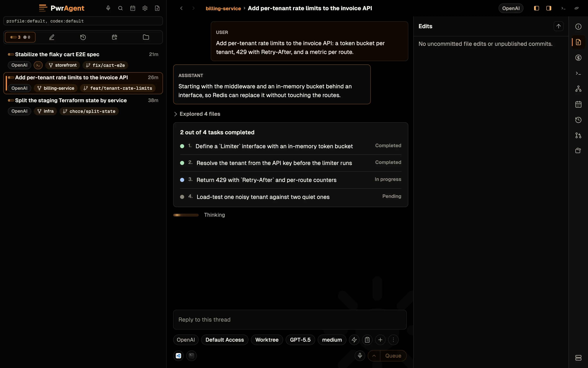This screenshot has height=368, width=588.
Task: Go back with the left arrow navigation
Action: click(x=181, y=8)
